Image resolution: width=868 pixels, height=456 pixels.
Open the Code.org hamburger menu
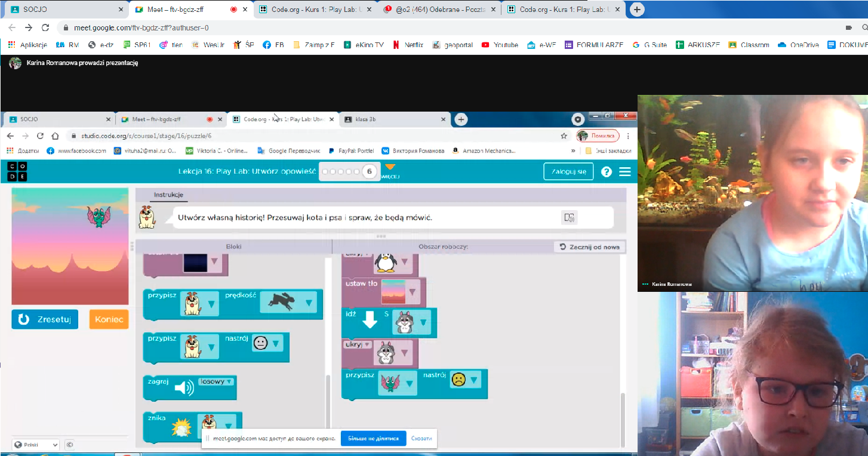click(625, 172)
